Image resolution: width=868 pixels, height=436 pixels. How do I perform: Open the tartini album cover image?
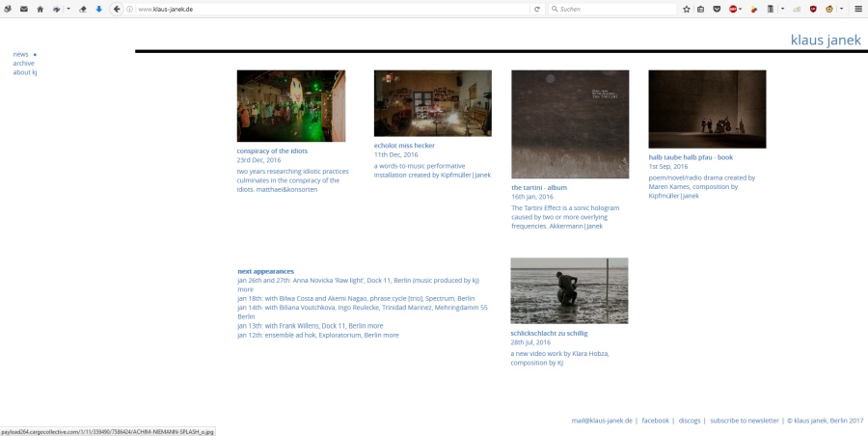[570, 124]
